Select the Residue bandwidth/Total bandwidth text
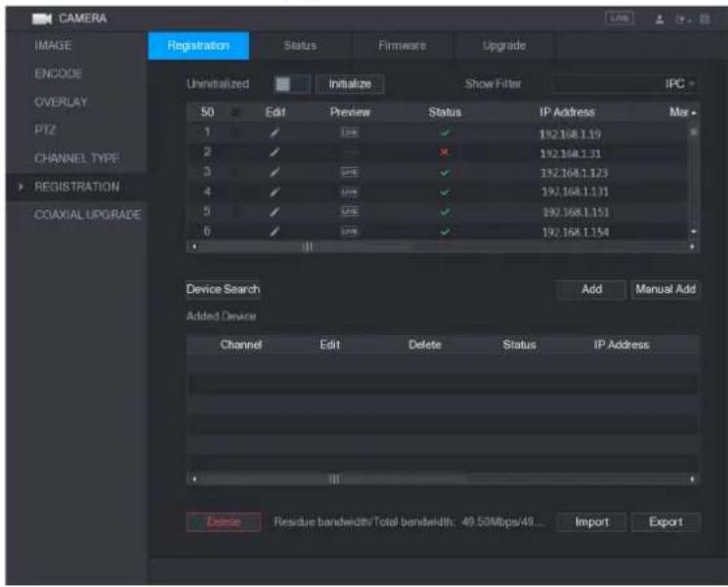 (x=364, y=522)
